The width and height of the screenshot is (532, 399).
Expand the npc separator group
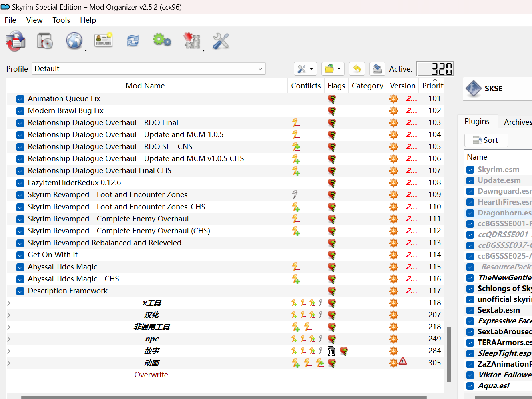click(9, 339)
